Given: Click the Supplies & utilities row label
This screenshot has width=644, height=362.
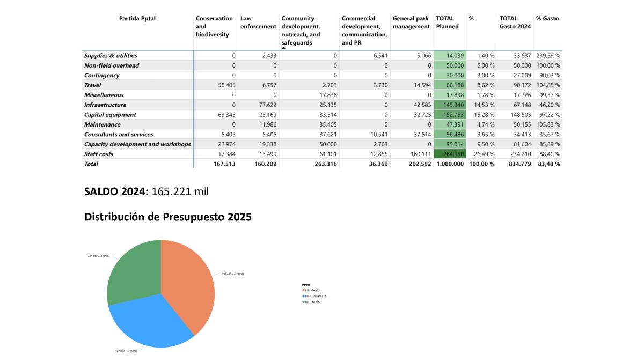Looking at the screenshot, I should pyautogui.click(x=111, y=56).
